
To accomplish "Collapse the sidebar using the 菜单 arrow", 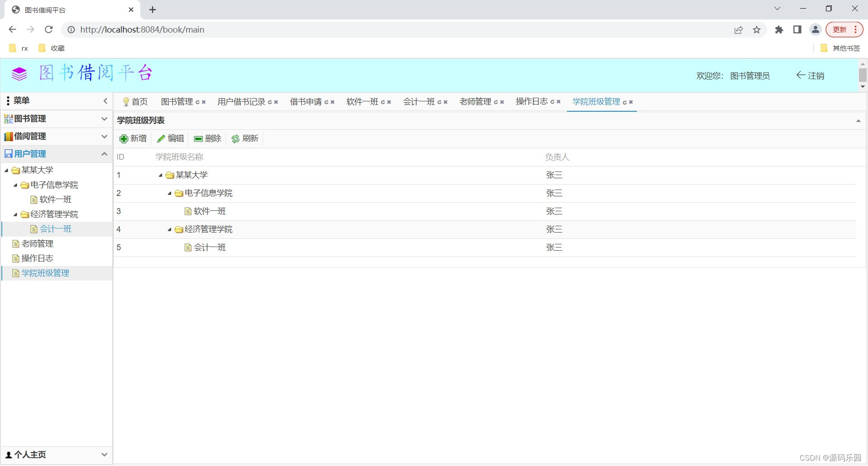I will [x=105, y=101].
